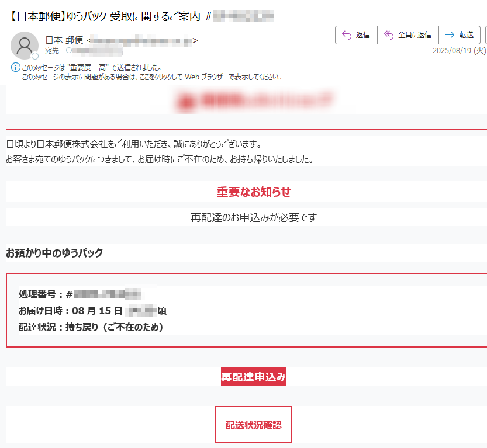This screenshot has width=487, height=448.
Task: Click the web browser display notice line
Action: pos(152,77)
